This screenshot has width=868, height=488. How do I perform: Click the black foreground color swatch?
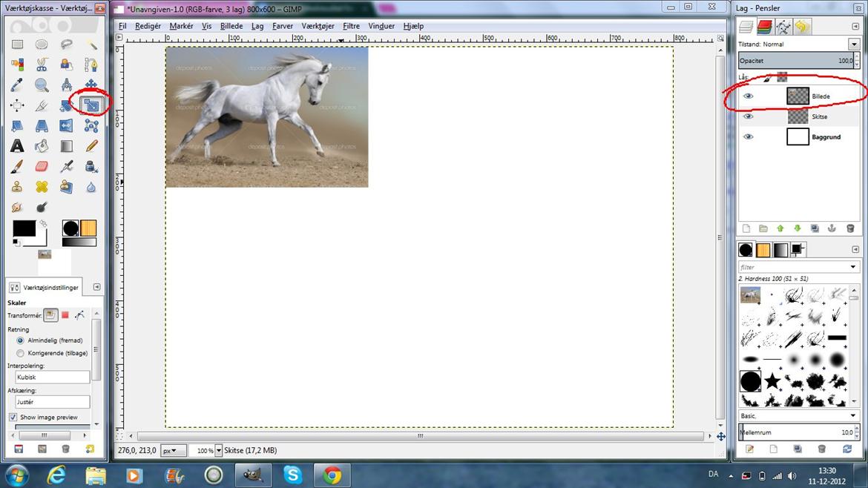tap(23, 228)
